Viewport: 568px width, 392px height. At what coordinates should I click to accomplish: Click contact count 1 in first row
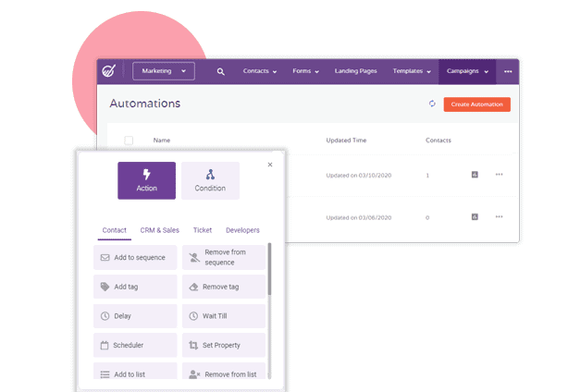[x=427, y=175]
